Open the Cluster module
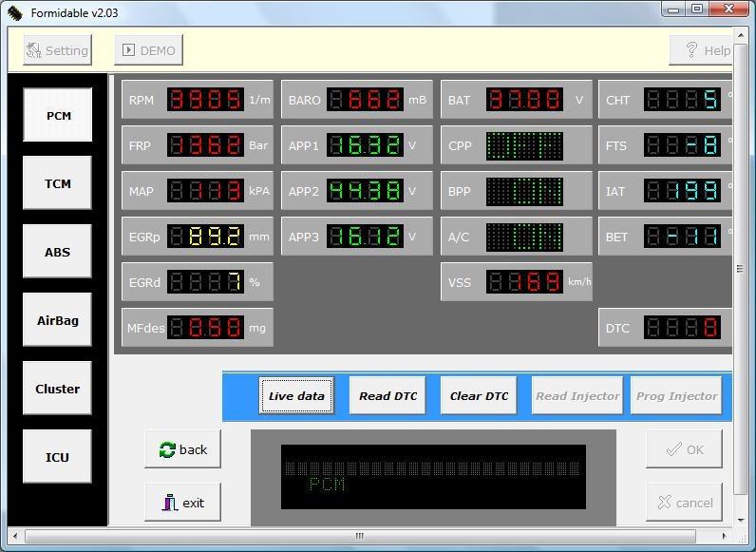Screen dimensions: 756x552 point(58,389)
